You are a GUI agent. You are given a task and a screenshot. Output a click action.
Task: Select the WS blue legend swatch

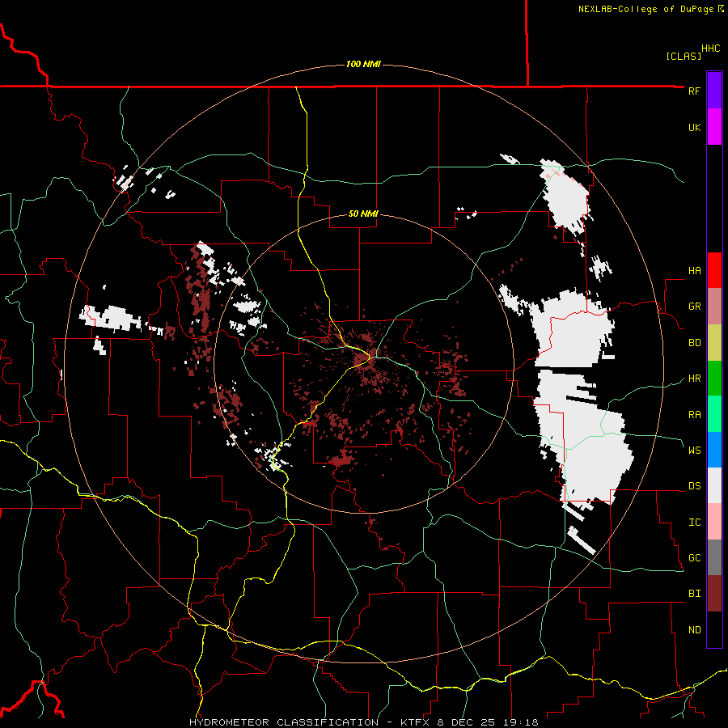pos(714,450)
